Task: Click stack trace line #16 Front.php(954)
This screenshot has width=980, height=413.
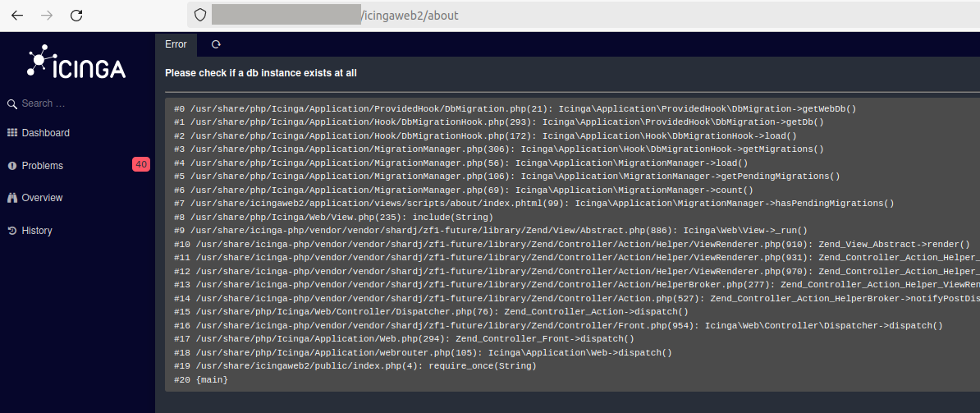Action: [558, 325]
